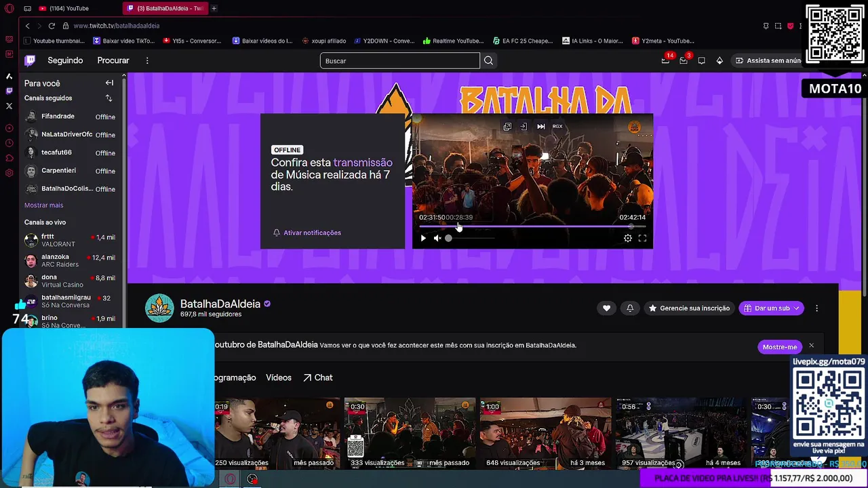
Task: Open the whispers chat bubble icon
Action: 701,60
